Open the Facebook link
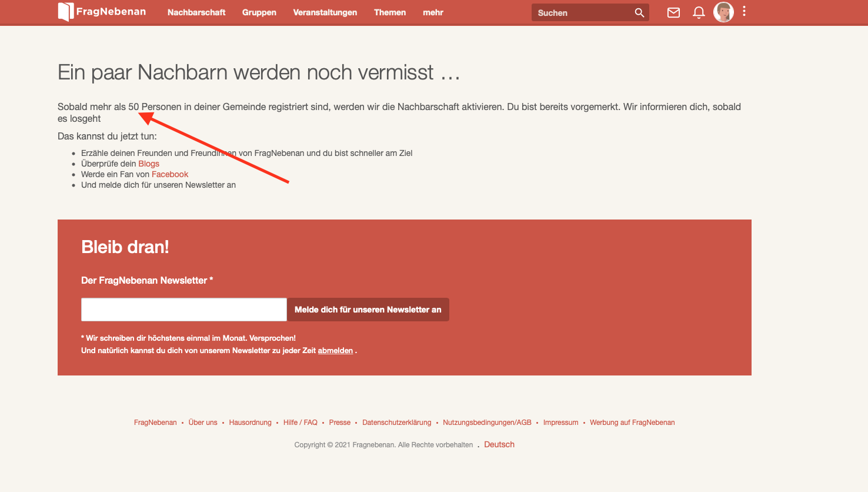The width and height of the screenshot is (868, 492). (x=170, y=174)
